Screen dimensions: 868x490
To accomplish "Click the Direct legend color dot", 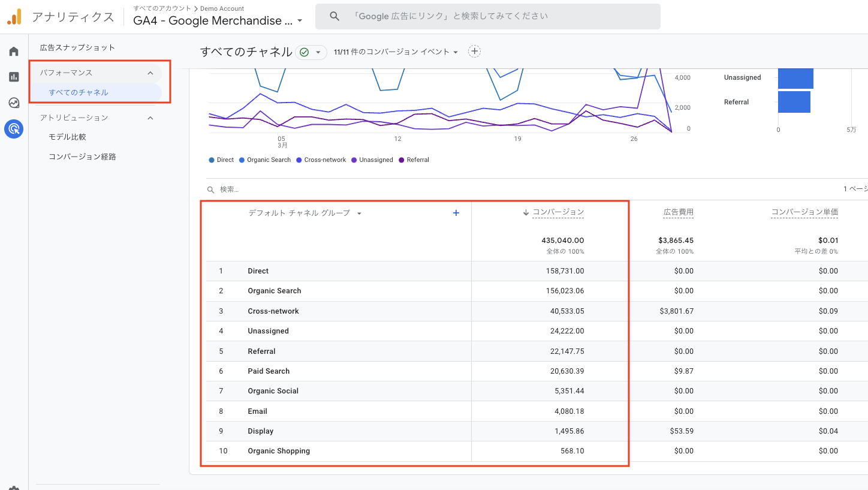I will point(212,160).
